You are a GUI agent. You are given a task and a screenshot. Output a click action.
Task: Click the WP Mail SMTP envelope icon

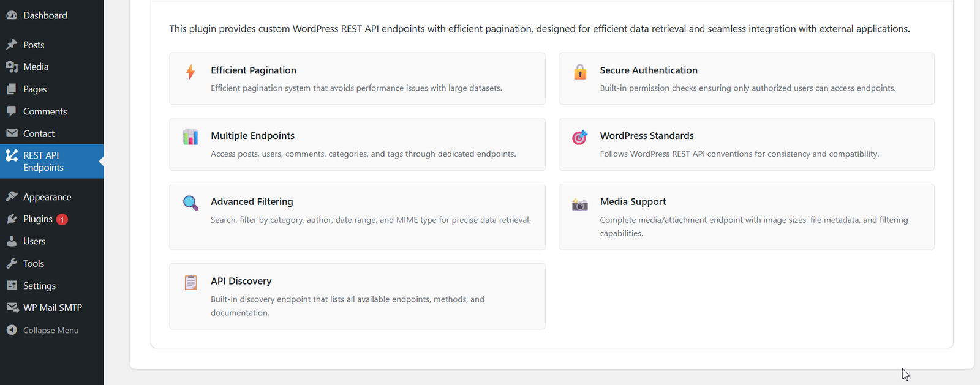(12, 308)
